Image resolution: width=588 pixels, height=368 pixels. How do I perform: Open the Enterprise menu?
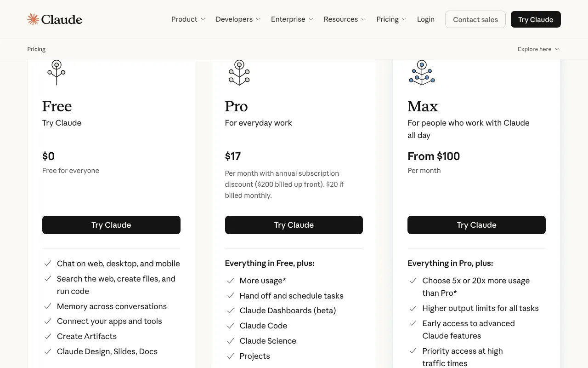point(292,19)
